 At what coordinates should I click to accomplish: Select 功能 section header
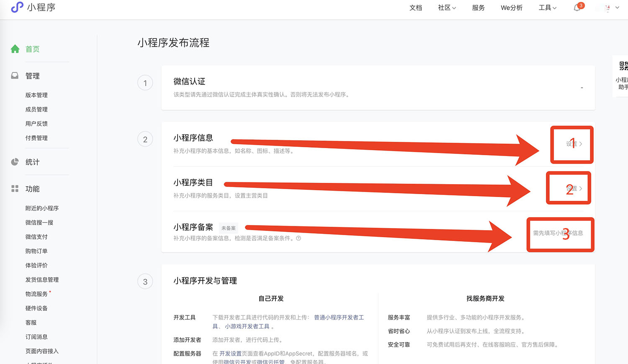tap(33, 189)
